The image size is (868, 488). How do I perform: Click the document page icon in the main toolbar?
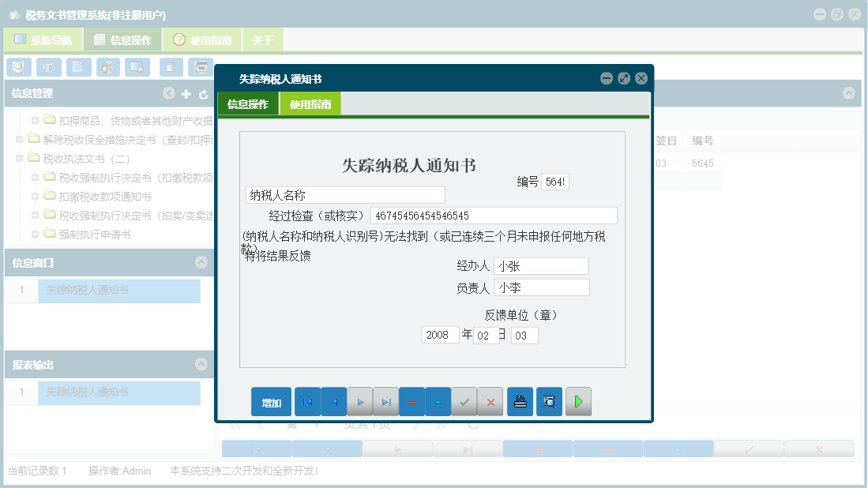[x=78, y=67]
